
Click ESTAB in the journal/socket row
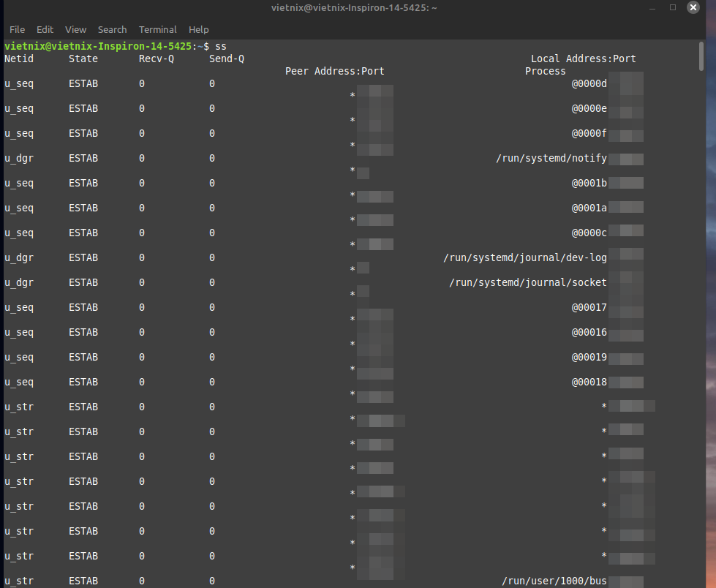(x=83, y=282)
